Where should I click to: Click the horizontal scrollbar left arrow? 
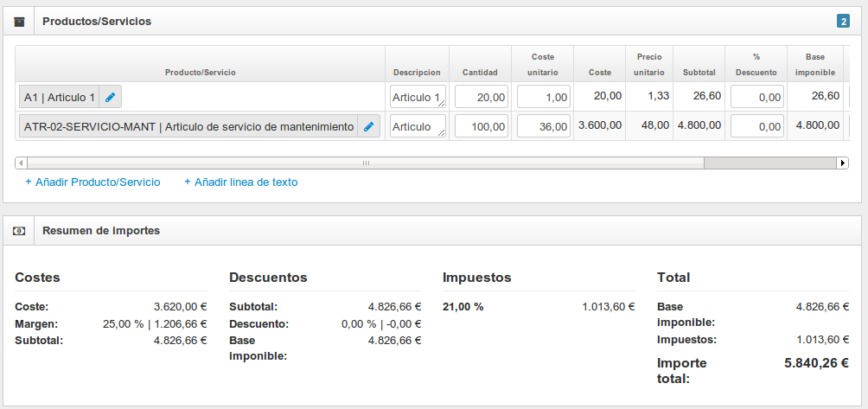pos(21,163)
